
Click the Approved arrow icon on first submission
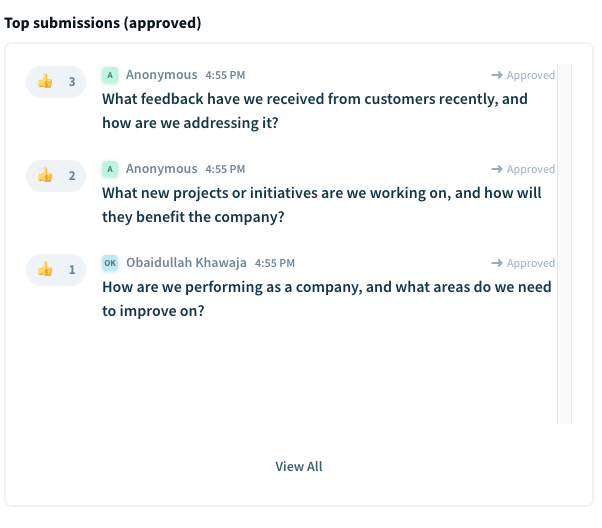tap(497, 75)
